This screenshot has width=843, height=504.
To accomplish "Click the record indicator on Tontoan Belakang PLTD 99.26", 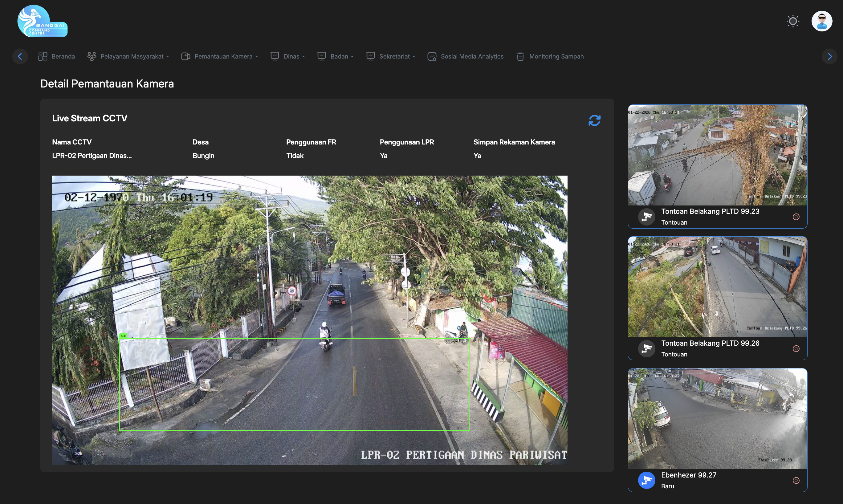I will coord(797,348).
